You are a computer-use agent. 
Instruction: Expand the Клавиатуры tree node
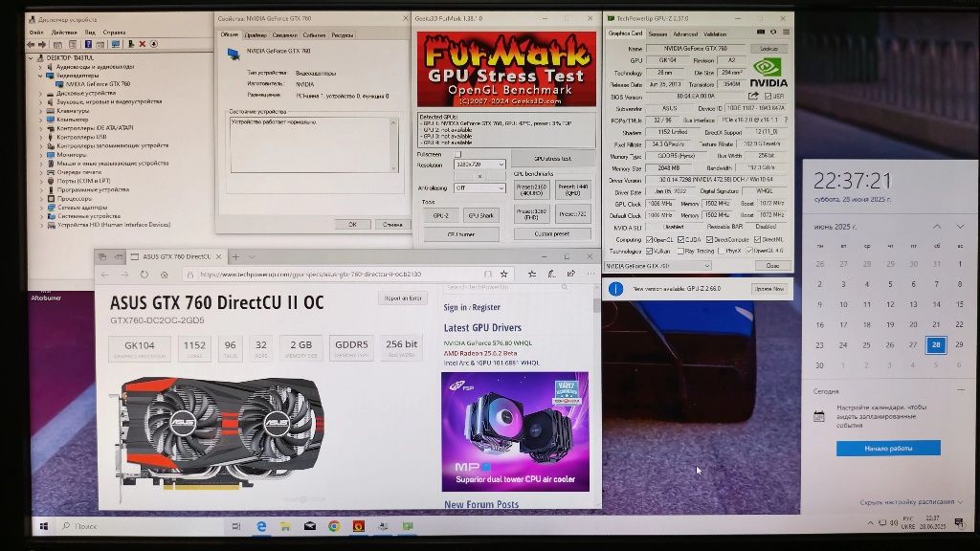point(40,111)
